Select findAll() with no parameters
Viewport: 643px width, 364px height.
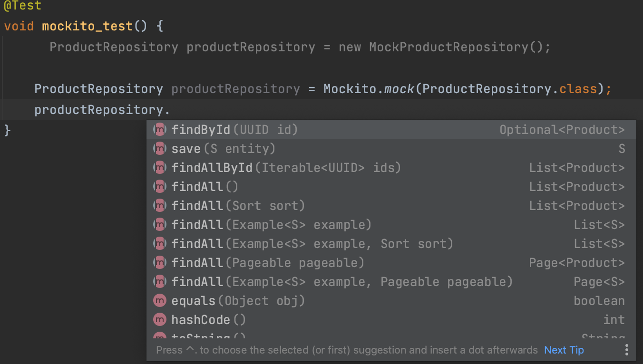point(391,187)
